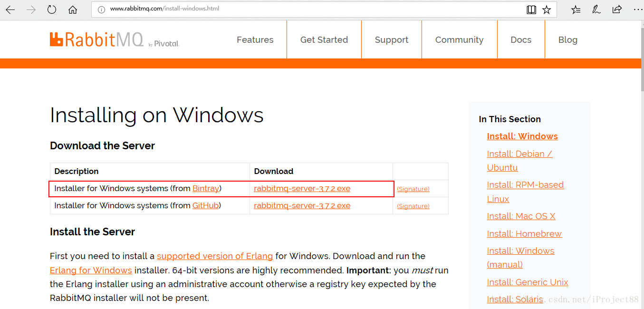Open Install: Windows (manual) sidebar link

(x=520, y=257)
